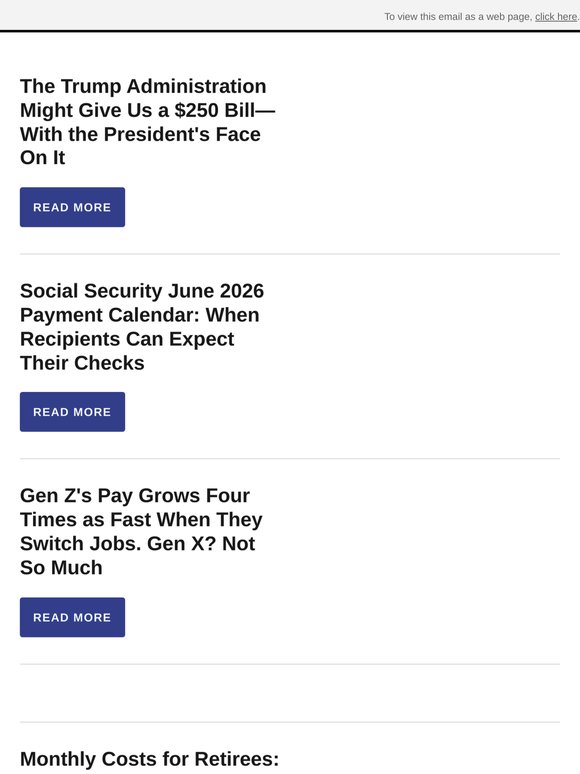Click READ MORE under the Gen Z article

[x=72, y=617]
